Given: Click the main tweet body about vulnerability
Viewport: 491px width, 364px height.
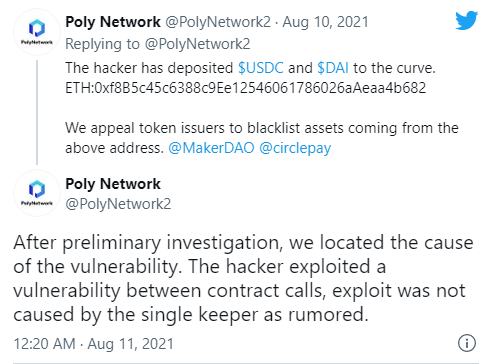Looking at the screenshot, I should coord(243,278).
